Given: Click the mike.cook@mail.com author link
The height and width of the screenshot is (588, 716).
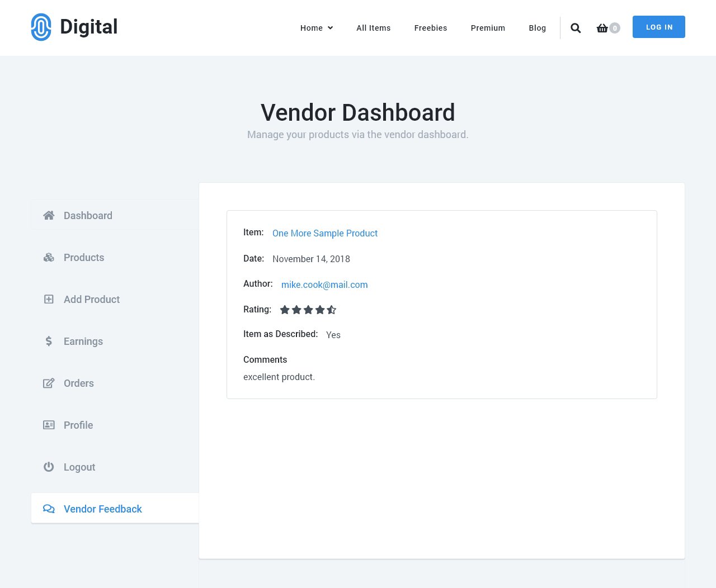Looking at the screenshot, I should coord(324,285).
